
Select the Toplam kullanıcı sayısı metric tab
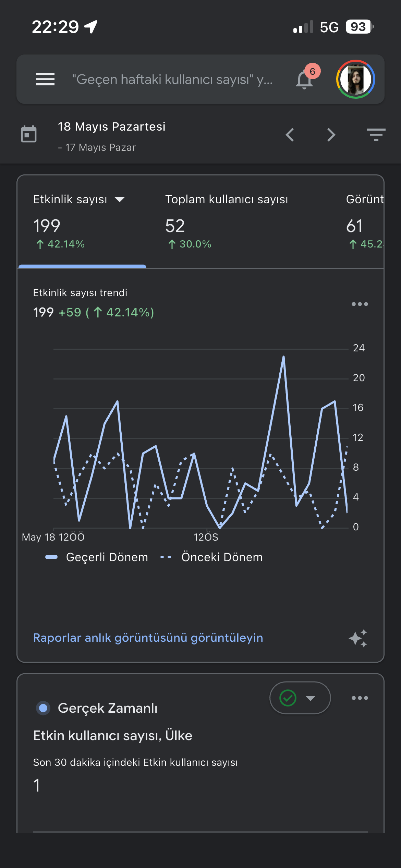pos(227,221)
